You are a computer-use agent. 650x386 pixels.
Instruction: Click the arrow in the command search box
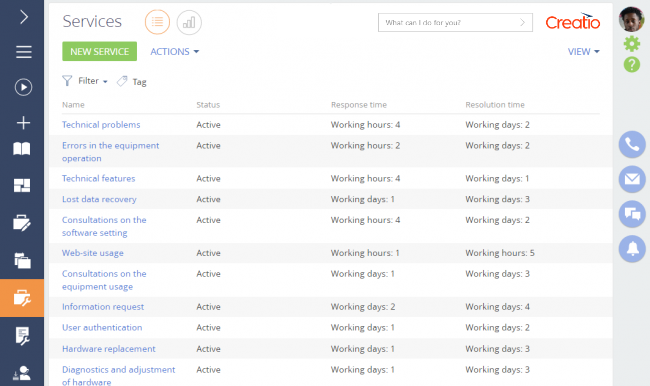[522, 22]
